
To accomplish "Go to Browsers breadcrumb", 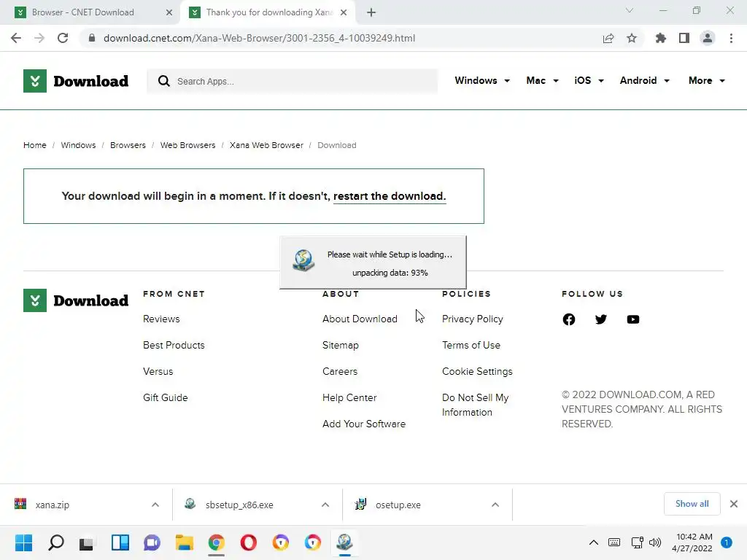I will coord(128,145).
